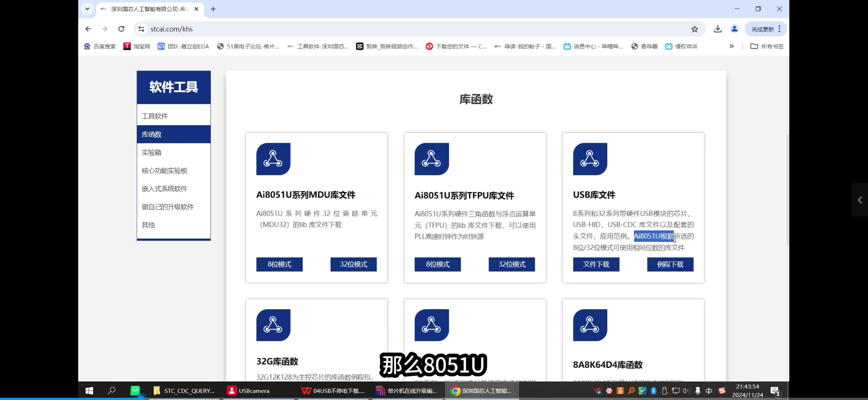Image resolution: width=868 pixels, height=400 pixels.
Task: Open the 下载您的文件 bookmark
Action: pos(456,46)
